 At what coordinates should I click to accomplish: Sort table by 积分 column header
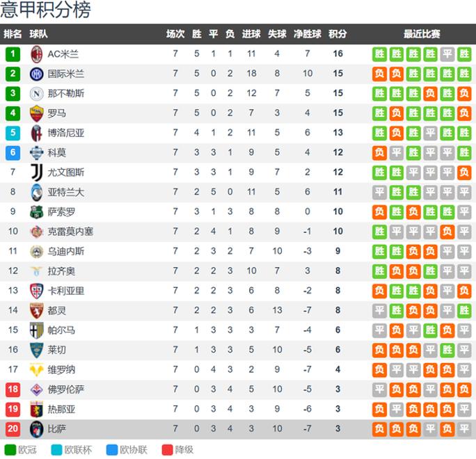pyautogui.click(x=338, y=34)
